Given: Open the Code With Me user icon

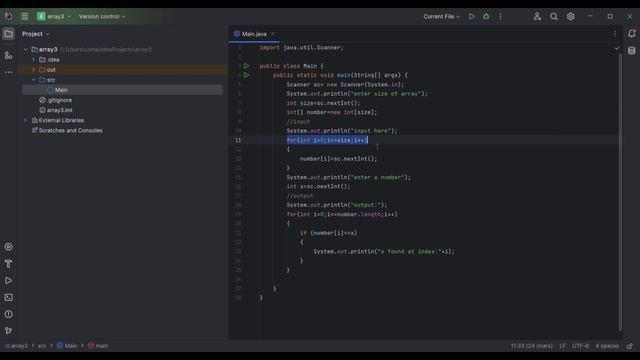Looking at the screenshot, I should [537, 16].
